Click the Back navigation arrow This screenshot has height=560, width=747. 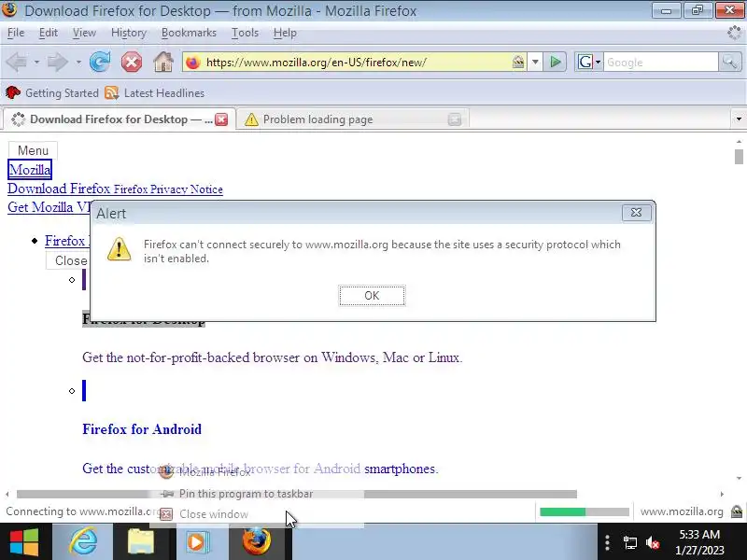click(17, 63)
